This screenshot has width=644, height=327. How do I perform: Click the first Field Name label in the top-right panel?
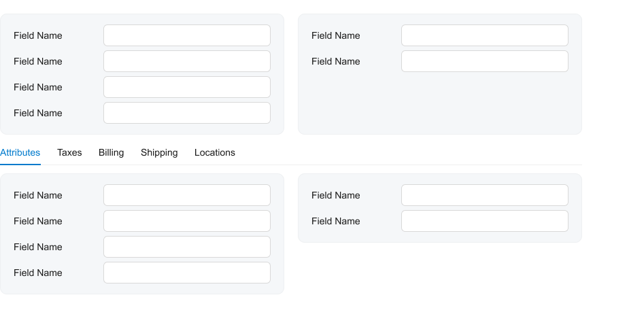[336, 35]
